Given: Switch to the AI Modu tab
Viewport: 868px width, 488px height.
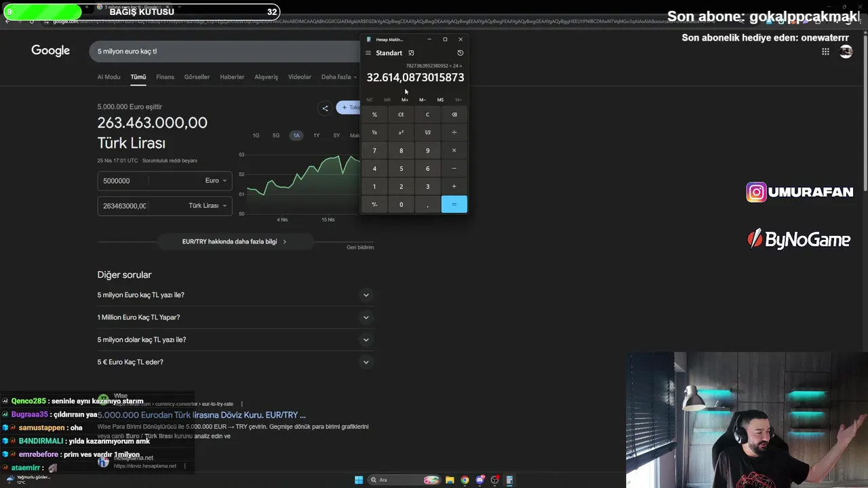Looking at the screenshot, I should [x=108, y=77].
